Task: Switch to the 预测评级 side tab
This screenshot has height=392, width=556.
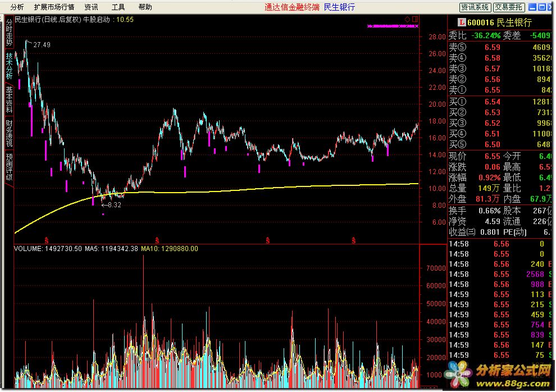Action: coord(9,167)
